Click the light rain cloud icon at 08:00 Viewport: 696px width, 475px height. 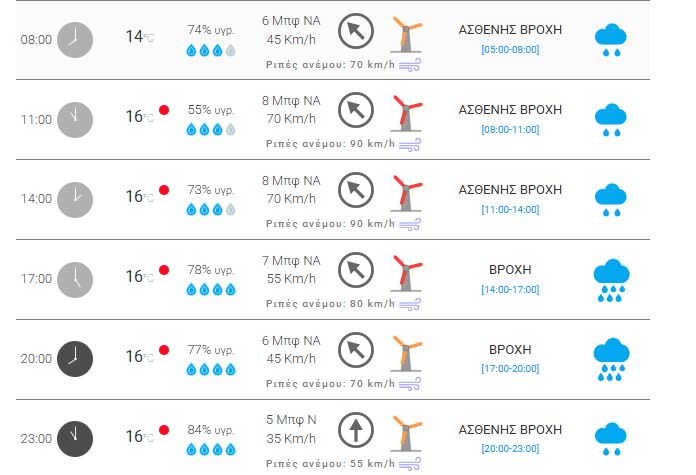(x=611, y=40)
